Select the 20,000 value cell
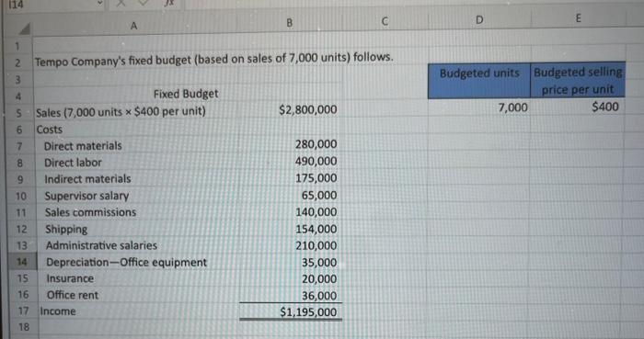This screenshot has height=339, width=644. coord(319,279)
